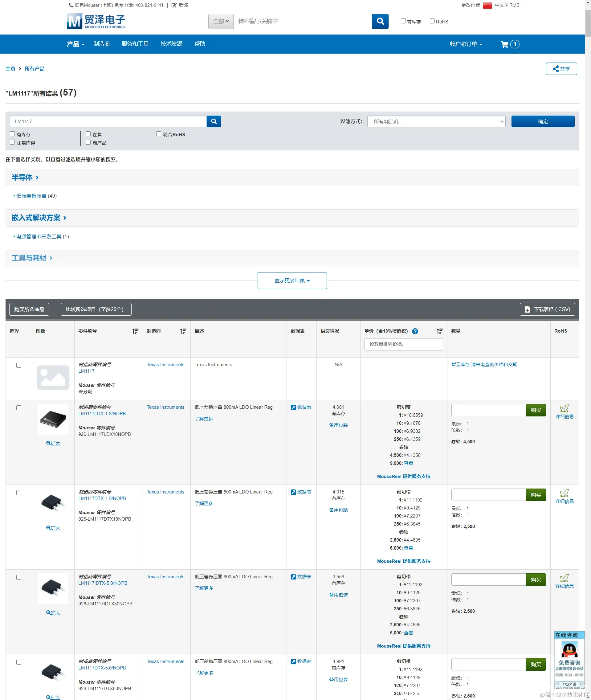Enable the 有库存 filter checkbox

pyautogui.click(x=12, y=134)
